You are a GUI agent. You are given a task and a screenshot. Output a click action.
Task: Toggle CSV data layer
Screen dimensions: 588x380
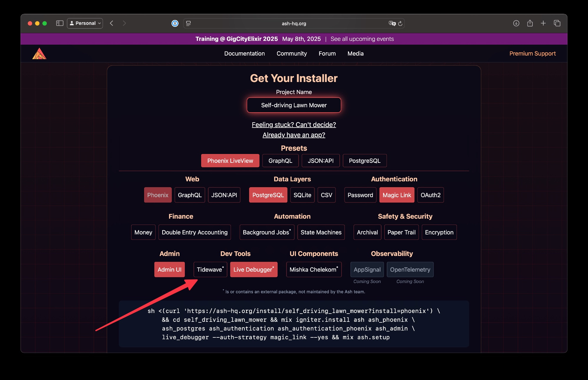pos(327,195)
